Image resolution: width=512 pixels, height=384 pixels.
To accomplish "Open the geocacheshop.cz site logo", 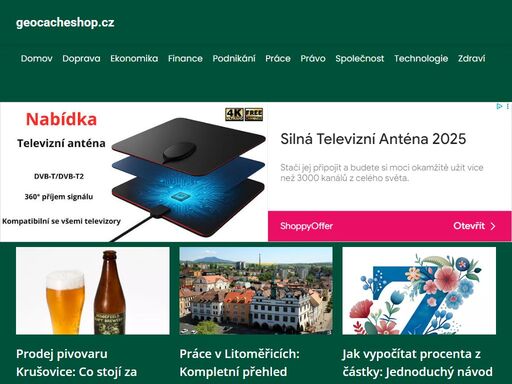I will pos(65,23).
